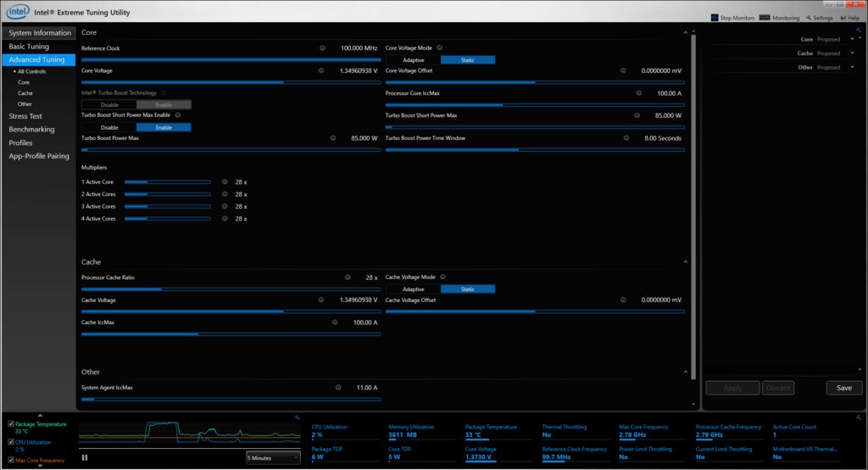Click info icon for Cache Voltage value
This screenshot has height=470, width=868.
point(321,299)
